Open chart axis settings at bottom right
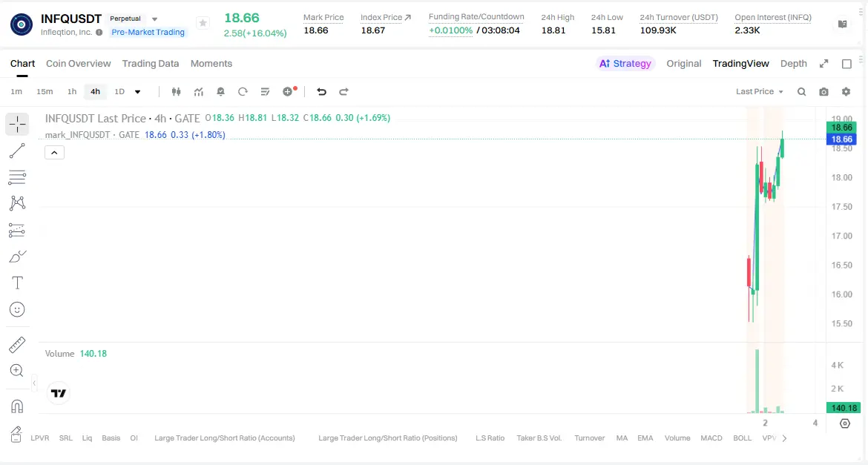 click(x=845, y=423)
